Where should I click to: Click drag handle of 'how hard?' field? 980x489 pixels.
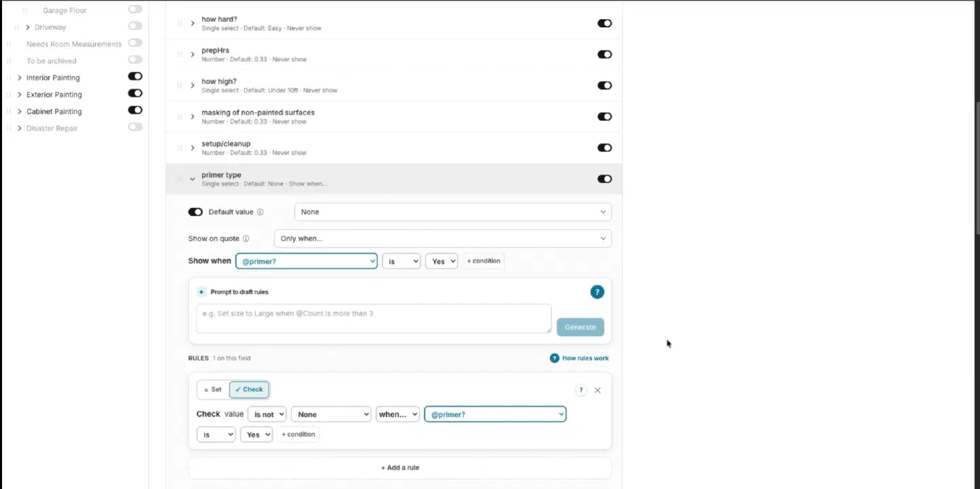(180, 23)
